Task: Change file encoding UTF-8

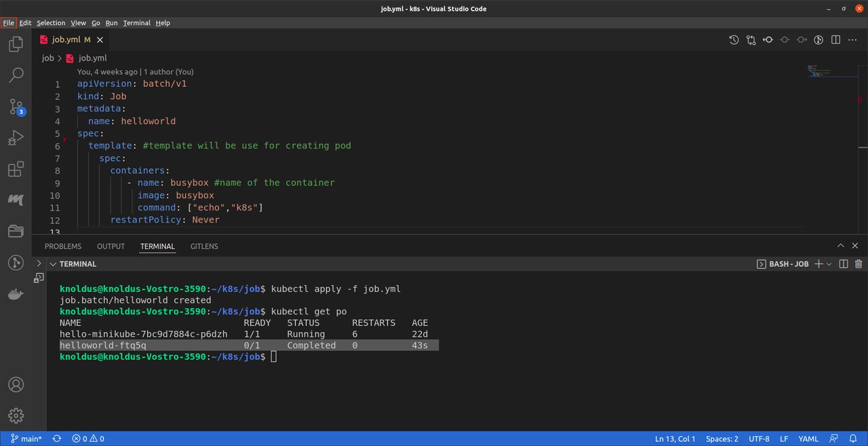Action: point(759,439)
